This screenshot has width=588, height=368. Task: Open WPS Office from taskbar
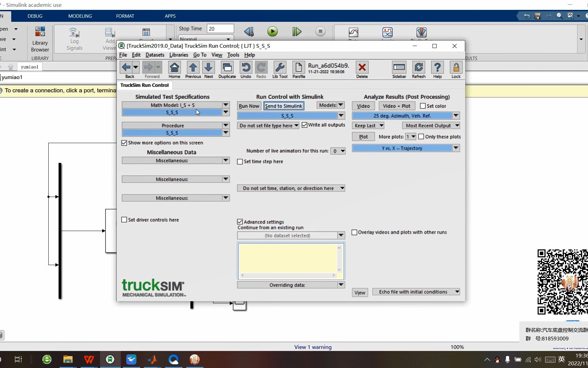pyautogui.click(x=89, y=359)
